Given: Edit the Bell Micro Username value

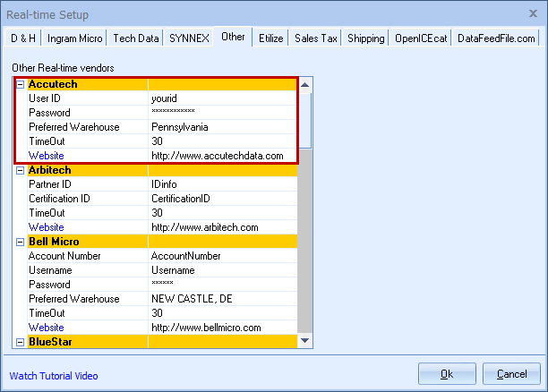Looking at the screenshot, I should 223,270.
